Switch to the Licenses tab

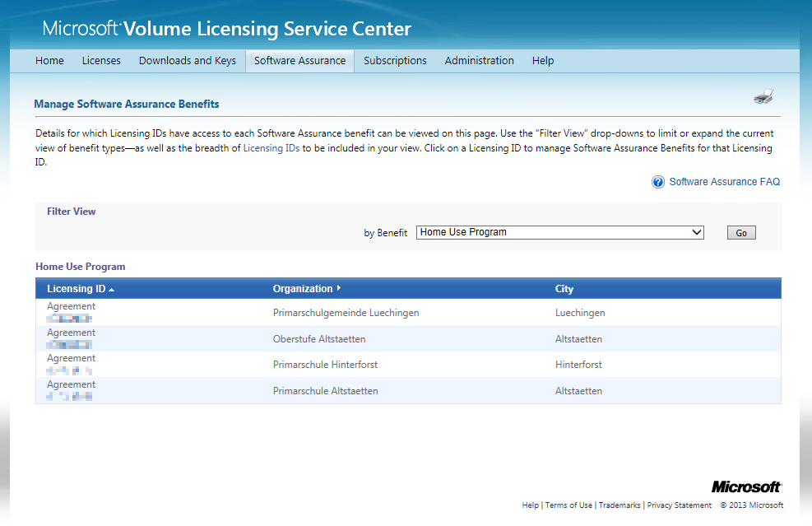point(101,61)
